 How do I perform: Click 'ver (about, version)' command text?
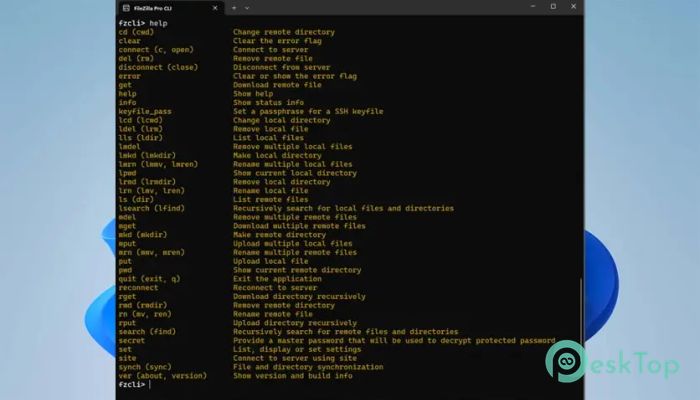(162, 376)
